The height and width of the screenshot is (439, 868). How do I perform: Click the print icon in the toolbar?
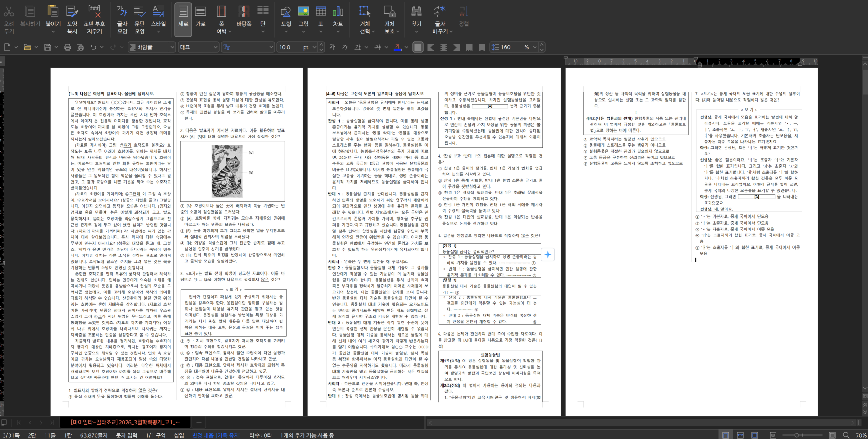click(x=67, y=47)
